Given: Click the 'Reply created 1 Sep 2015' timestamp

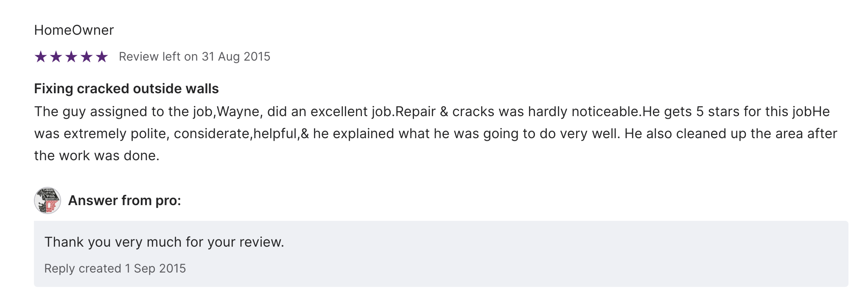Looking at the screenshot, I should (x=115, y=268).
